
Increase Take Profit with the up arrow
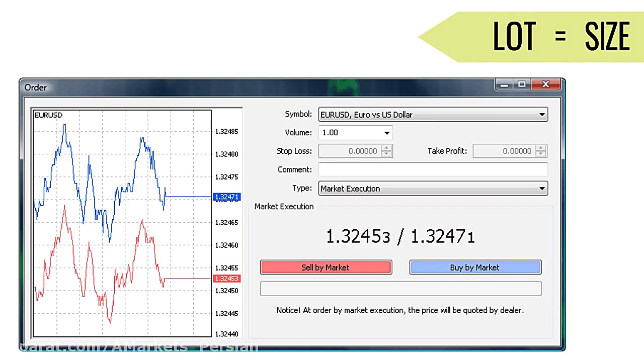[x=541, y=148]
